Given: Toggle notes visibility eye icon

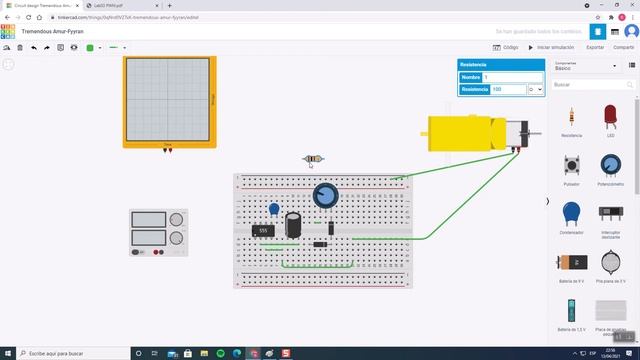Looking at the screenshot, I should click(x=74, y=48).
